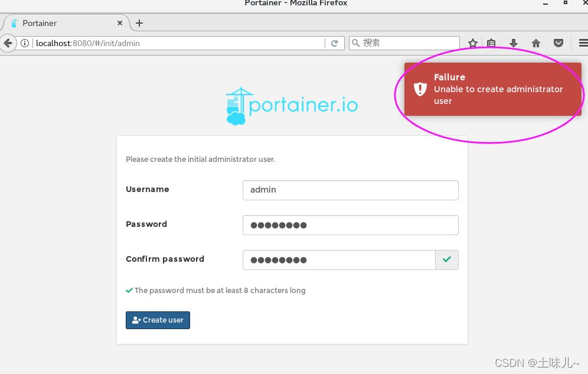Click the Confirm password field
This screenshot has height=374, width=588.
click(339, 260)
